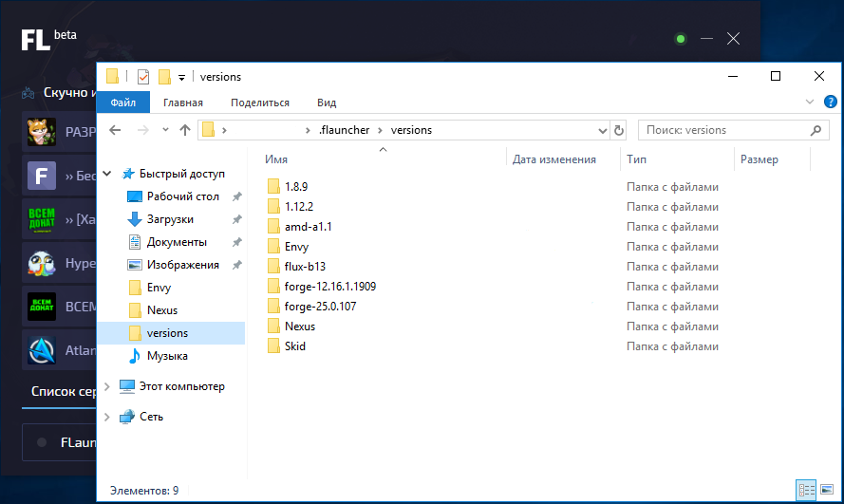The height and width of the screenshot is (504, 844).
Task: Select the Nexus folder in file list
Action: pyautogui.click(x=300, y=326)
